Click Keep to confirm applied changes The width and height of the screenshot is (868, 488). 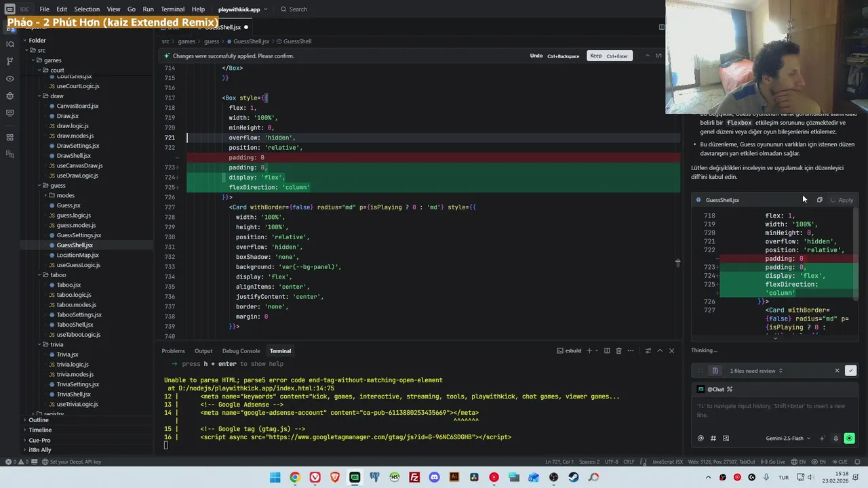point(608,56)
